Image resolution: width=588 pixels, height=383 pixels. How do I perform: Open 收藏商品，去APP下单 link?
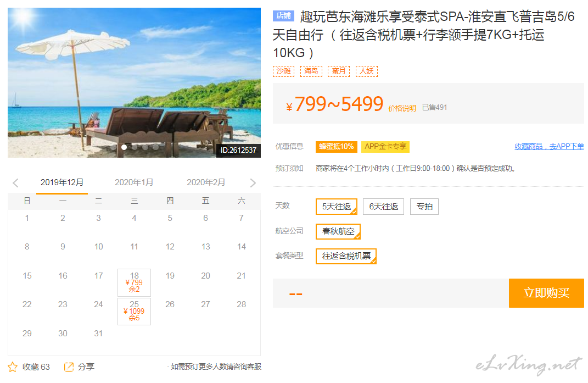pyautogui.click(x=549, y=146)
